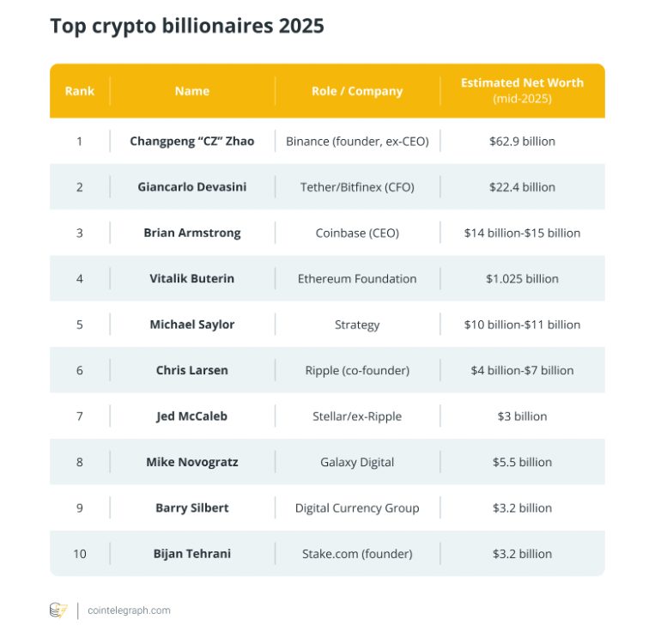Select the Stake.com (founder) cell

357,554
